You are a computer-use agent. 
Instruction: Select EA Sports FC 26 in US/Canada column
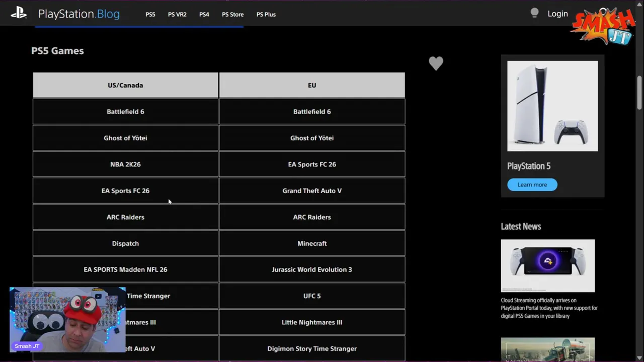125,191
